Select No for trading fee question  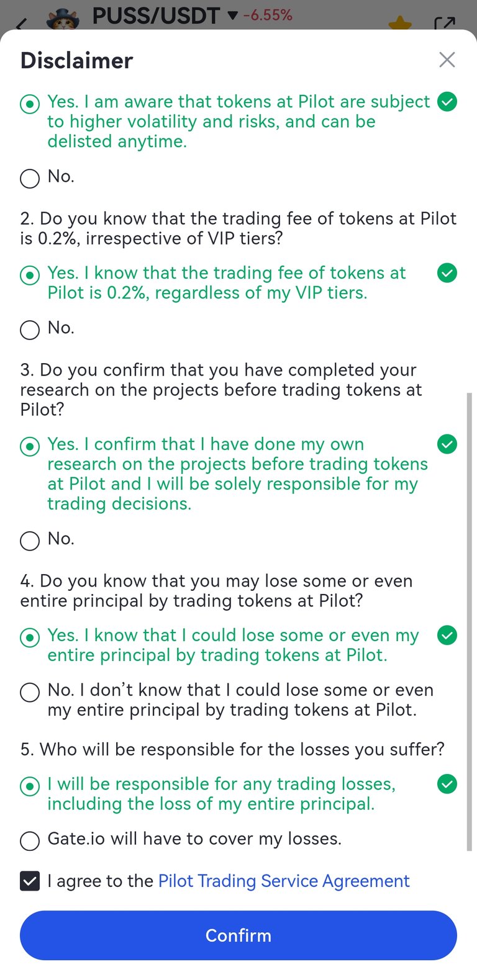[x=30, y=330]
